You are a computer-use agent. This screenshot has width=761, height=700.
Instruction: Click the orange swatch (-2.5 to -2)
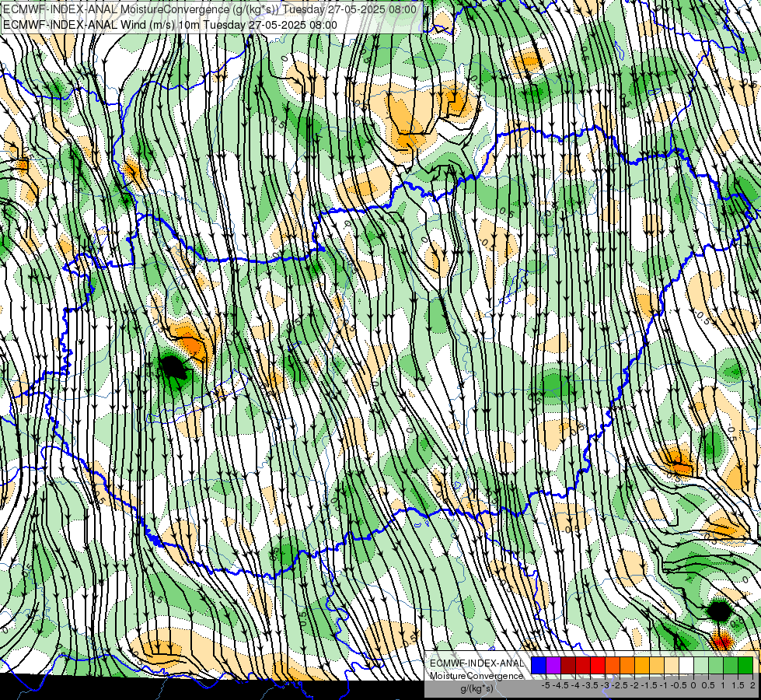(x=627, y=666)
